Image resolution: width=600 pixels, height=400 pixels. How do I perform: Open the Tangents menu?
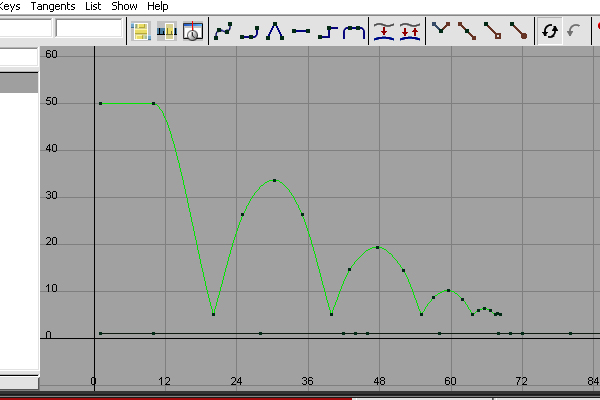coord(53,6)
